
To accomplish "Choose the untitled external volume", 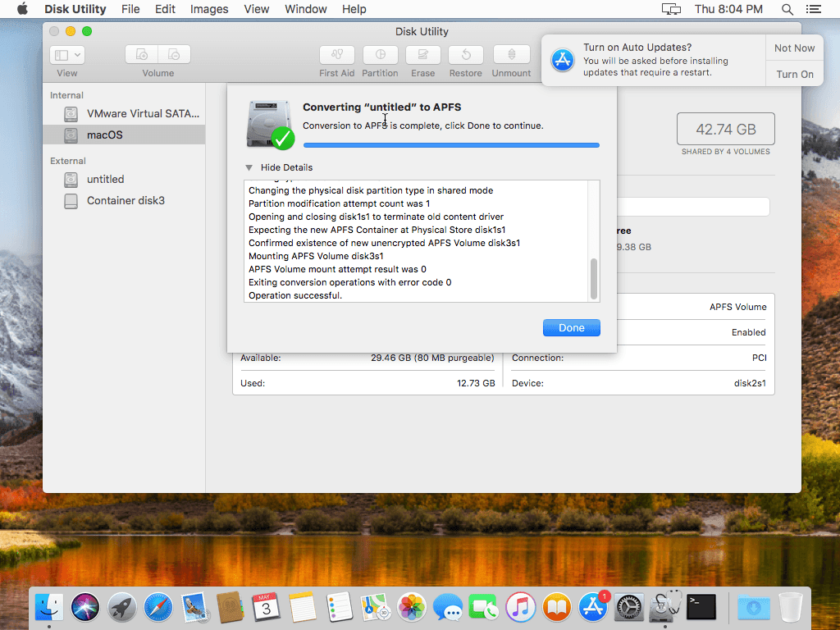I will pos(105,179).
